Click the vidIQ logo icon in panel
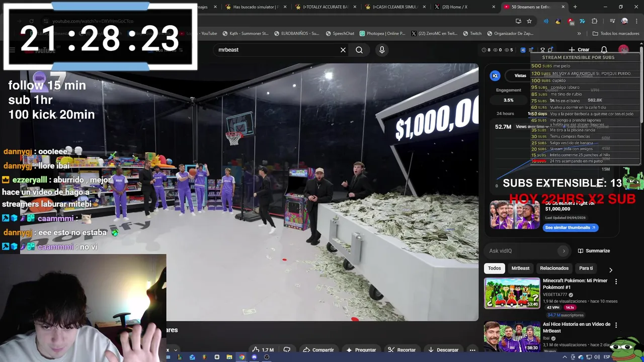The image size is (644, 362). [495, 75]
